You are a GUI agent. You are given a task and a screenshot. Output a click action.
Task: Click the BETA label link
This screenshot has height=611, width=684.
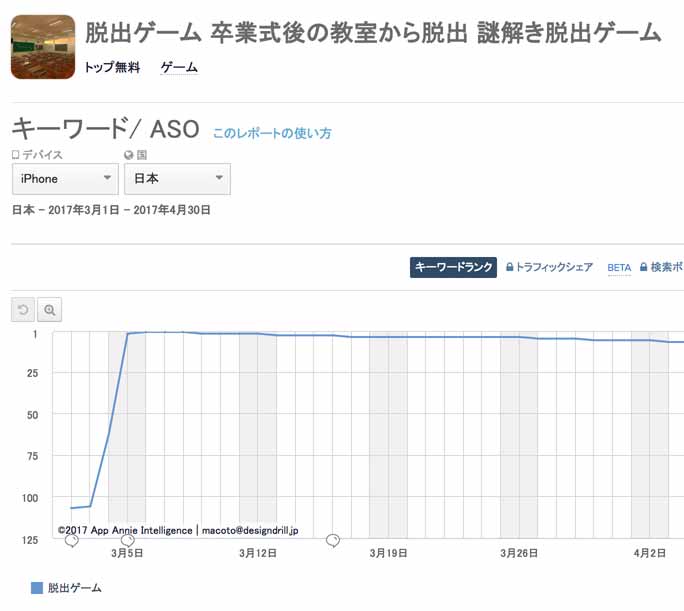pyautogui.click(x=619, y=268)
